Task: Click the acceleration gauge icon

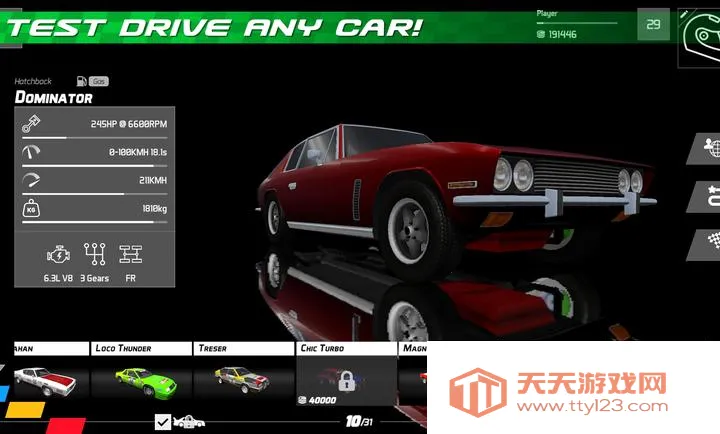Action: pos(30,153)
